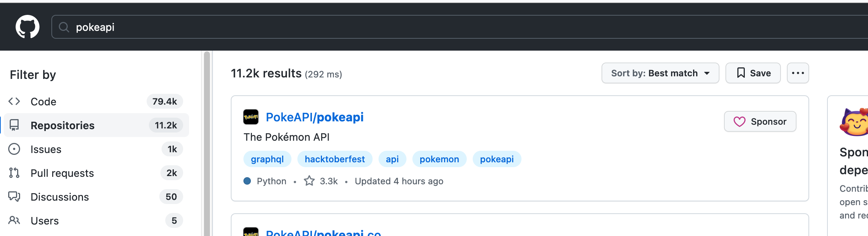
Task: Save this search
Action: coord(753,73)
